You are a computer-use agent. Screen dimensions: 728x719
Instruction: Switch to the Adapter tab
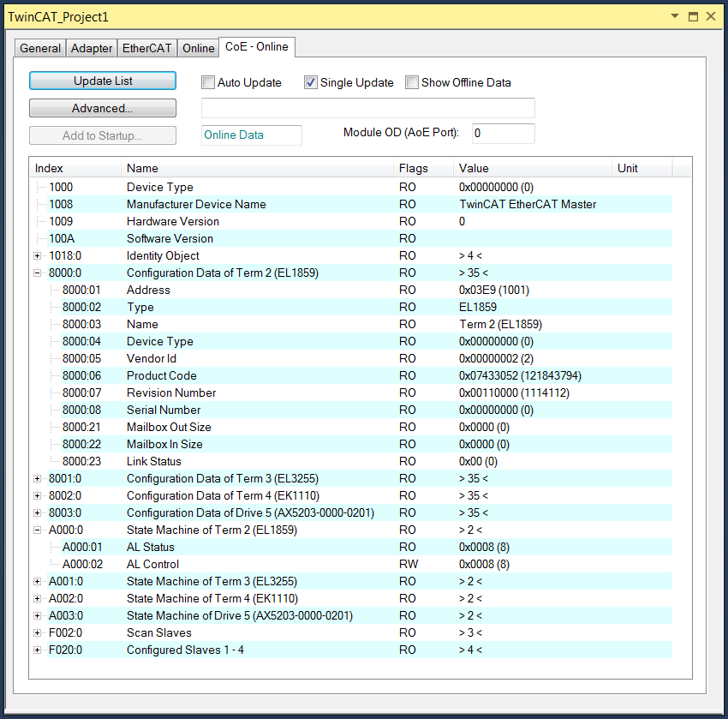(92, 48)
